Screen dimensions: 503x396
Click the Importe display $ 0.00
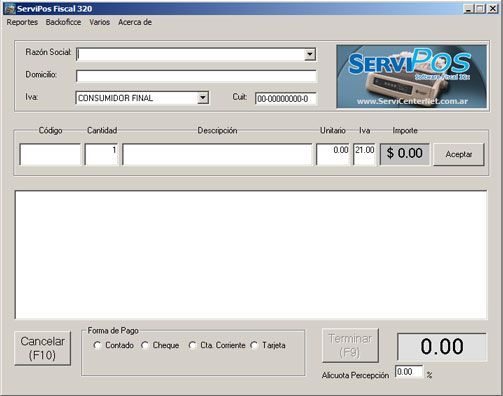405,154
